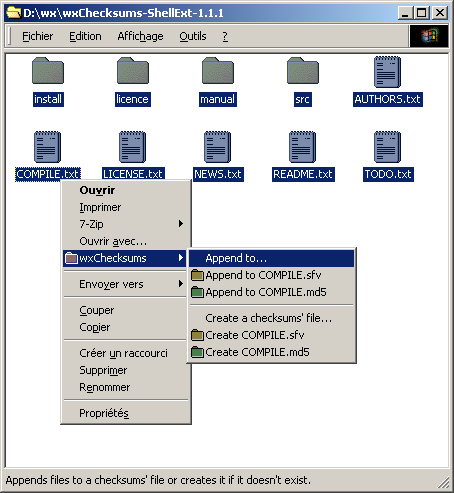The width and height of the screenshot is (454, 493).
Task: Select the NEWS.txt file icon
Action: pos(217,147)
